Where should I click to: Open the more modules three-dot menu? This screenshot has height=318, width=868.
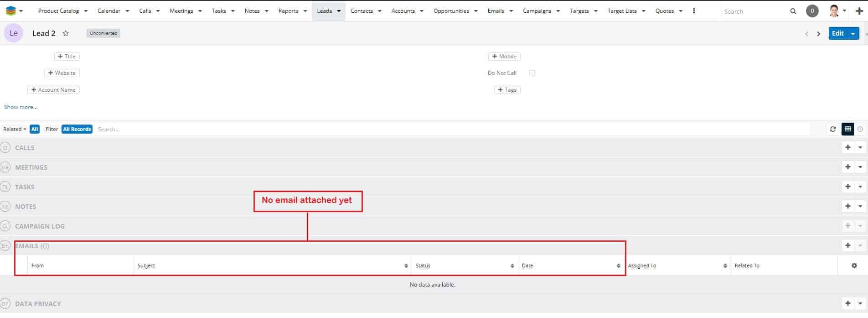(x=694, y=10)
